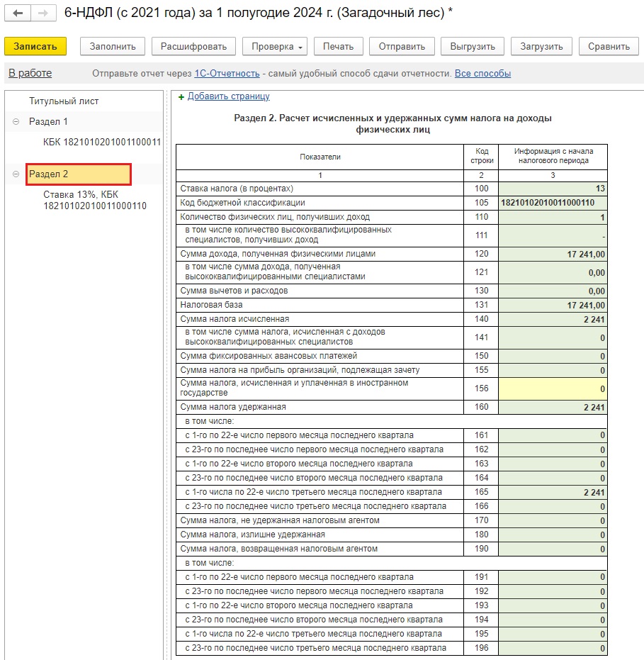
Task: Click the 'Код строки' column header
Action: tap(482, 156)
